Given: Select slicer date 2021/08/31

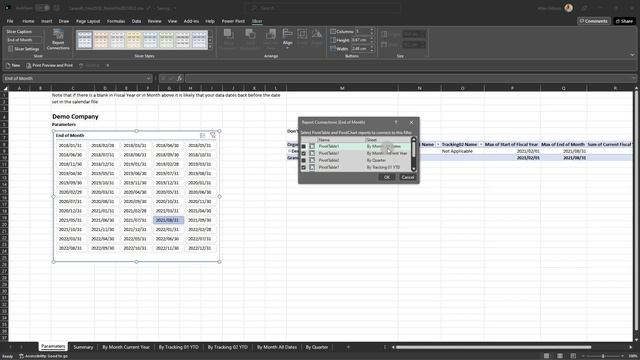Looking at the screenshot, I should [168, 220].
